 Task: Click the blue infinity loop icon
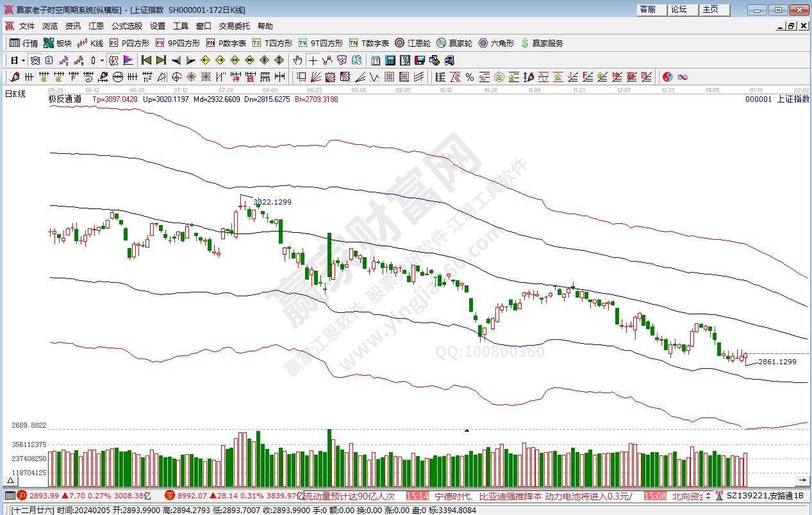683,77
